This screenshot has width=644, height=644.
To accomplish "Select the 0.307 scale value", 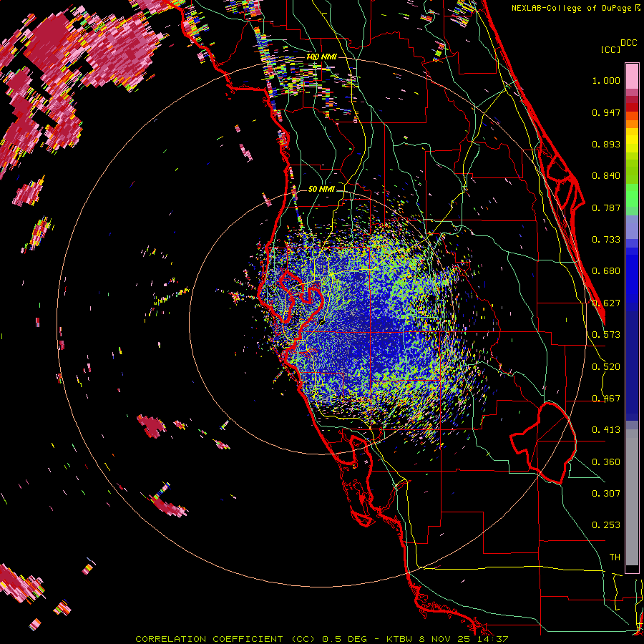I will pos(606,494).
